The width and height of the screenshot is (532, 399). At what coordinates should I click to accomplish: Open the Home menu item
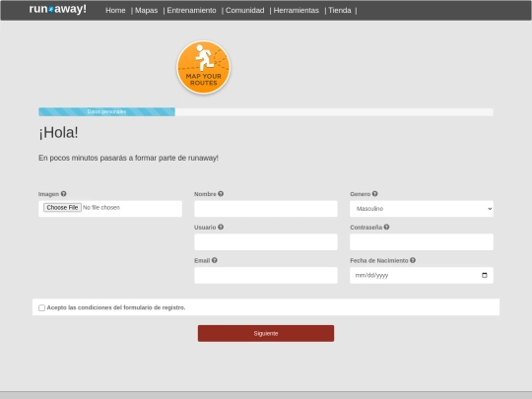point(115,11)
